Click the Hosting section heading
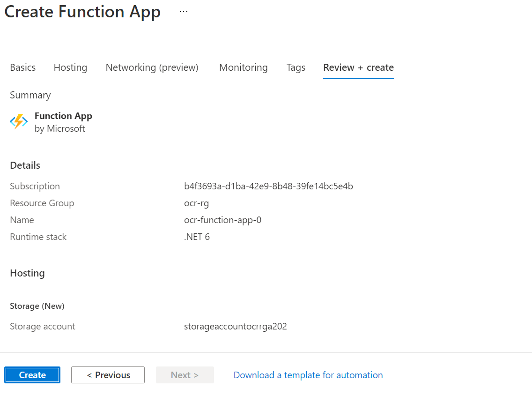The width and height of the screenshot is (532, 396). [27, 273]
